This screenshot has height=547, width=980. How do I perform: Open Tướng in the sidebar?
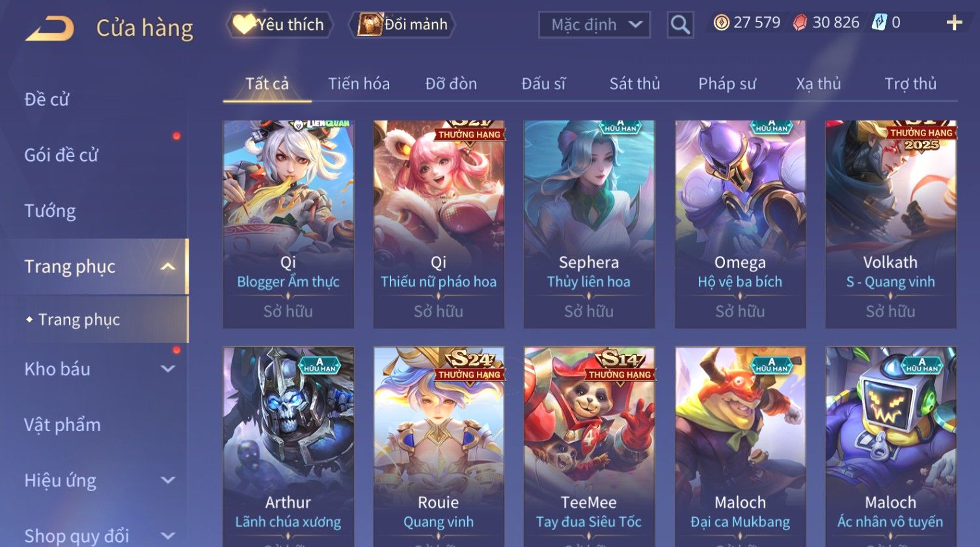tap(50, 211)
